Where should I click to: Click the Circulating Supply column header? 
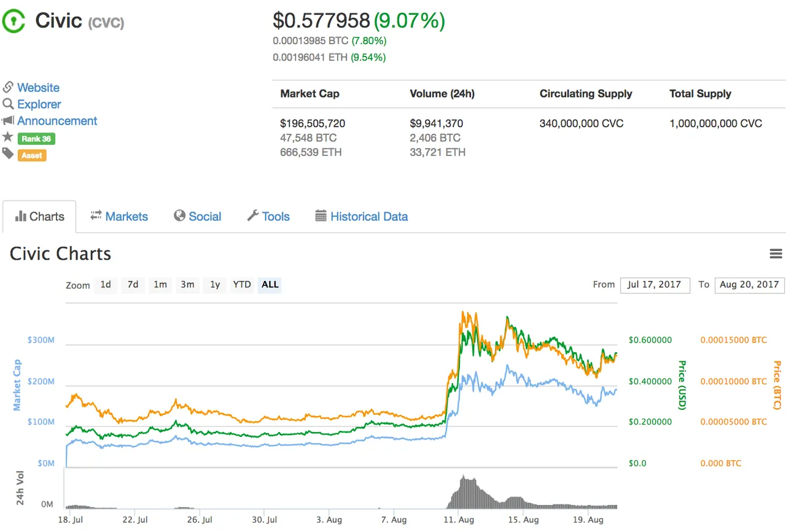click(x=586, y=94)
